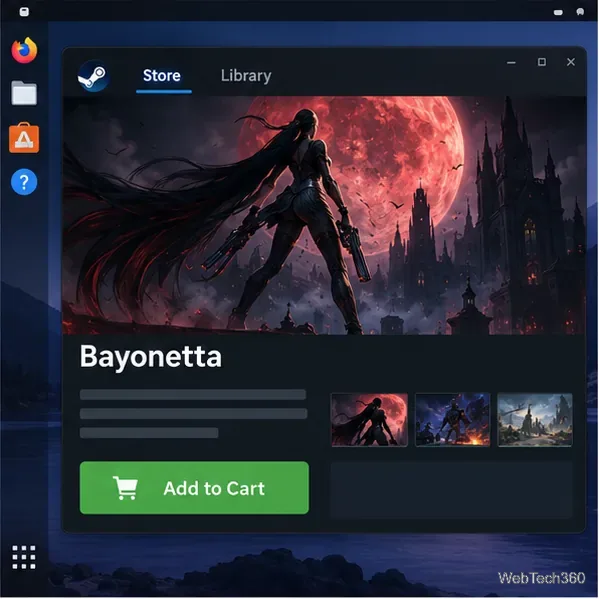Click the Add to Cart button
Screen dimensions: 599x599
coord(194,488)
